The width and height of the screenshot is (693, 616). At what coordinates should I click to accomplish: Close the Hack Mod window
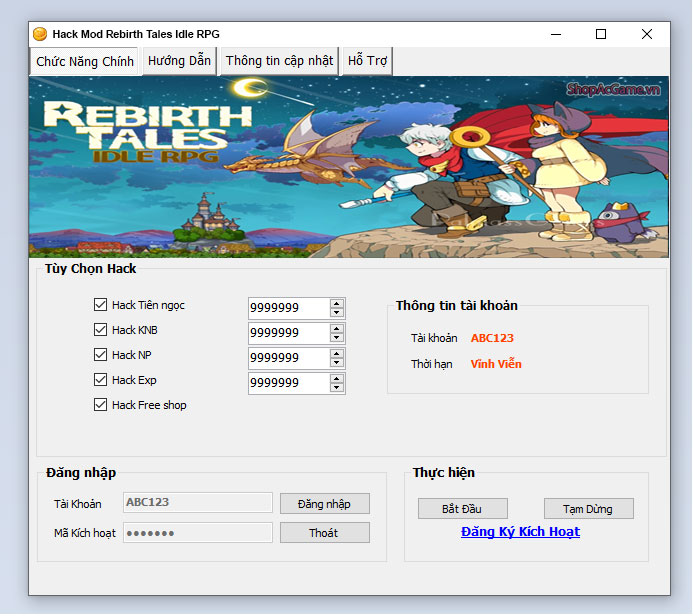pos(647,34)
